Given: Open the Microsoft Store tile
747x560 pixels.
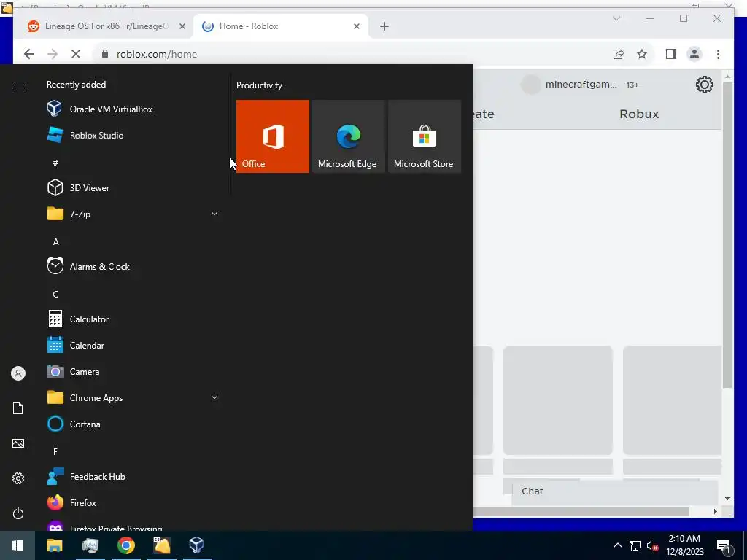Looking at the screenshot, I should pos(425,136).
